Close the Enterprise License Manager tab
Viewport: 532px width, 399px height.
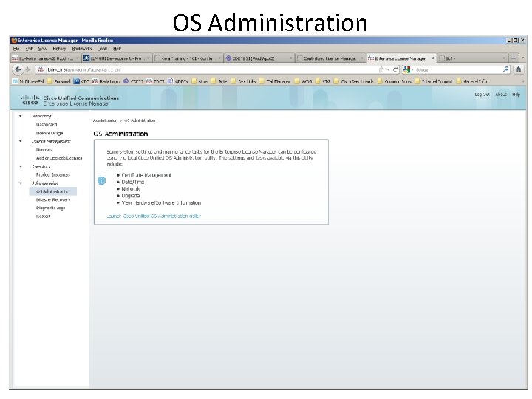tap(433, 58)
